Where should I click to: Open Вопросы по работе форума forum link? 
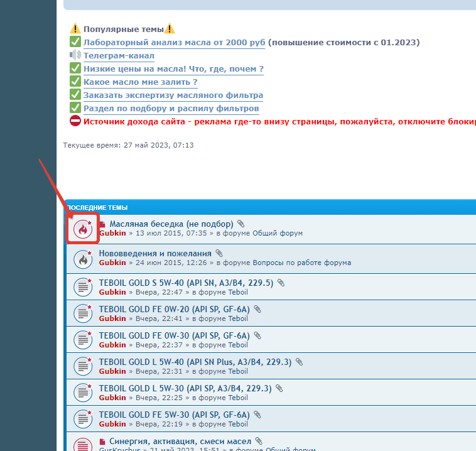pyautogui.click(x=302, y=263)
